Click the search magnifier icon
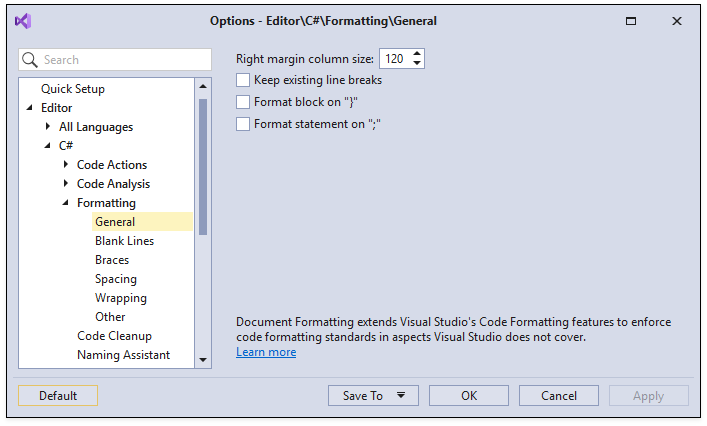The width and height of the screenshot is (707, 426). pyautogui.click(x=30, y=60)
